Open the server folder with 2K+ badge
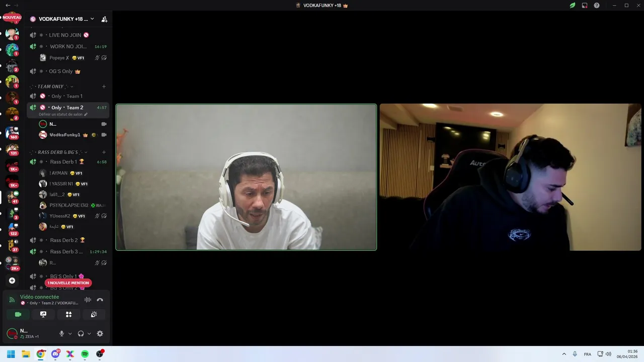Image resolution: width=644 pixels, height=362 pixels. pos(12,263)
